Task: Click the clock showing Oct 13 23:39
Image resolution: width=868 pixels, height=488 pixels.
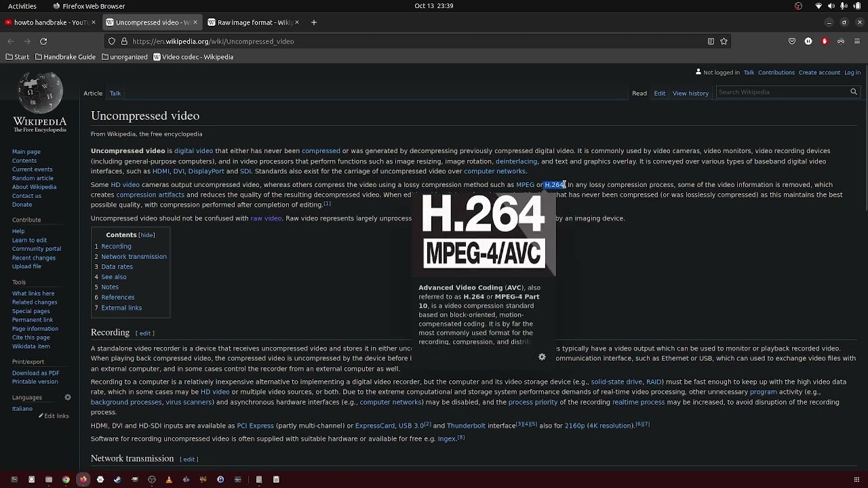Action: [x=434, y=6]
